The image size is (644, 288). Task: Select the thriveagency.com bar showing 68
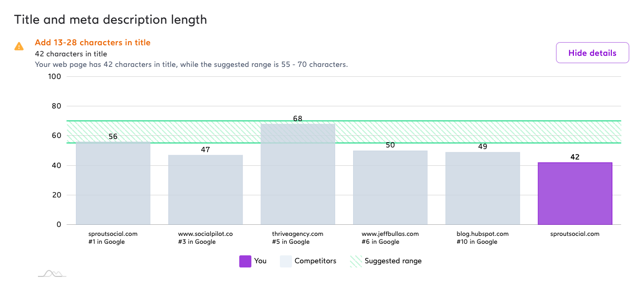[298, 174]
